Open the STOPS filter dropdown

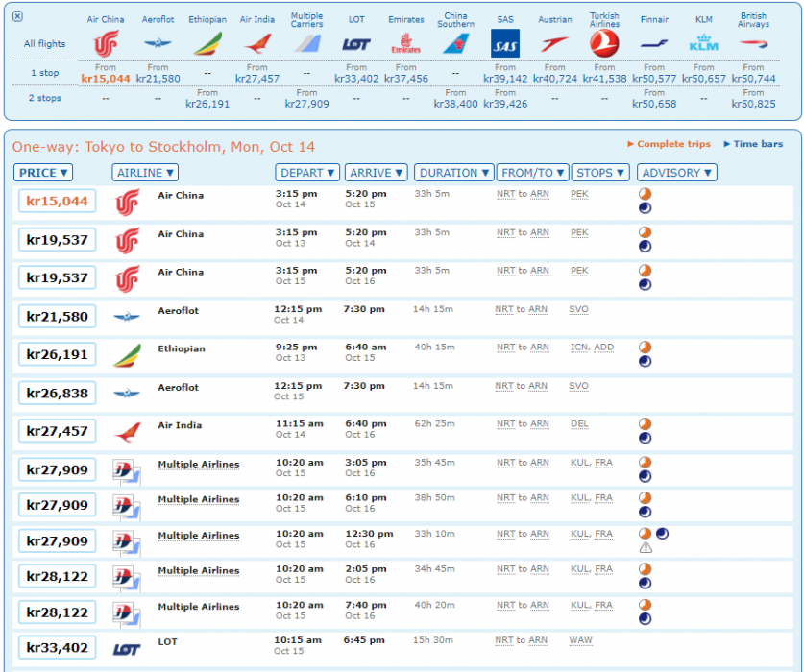600,173
